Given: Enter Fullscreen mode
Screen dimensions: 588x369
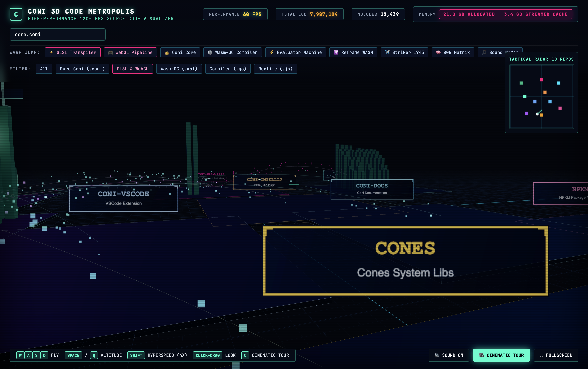Looking at the screenshot, I should point(556,355).
